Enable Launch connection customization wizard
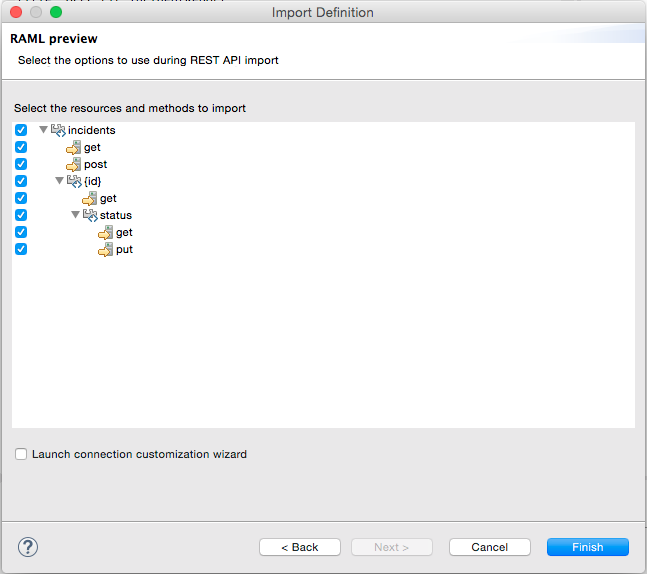The height and width of the screenshot is (574, 647). (x=21, y=454)
